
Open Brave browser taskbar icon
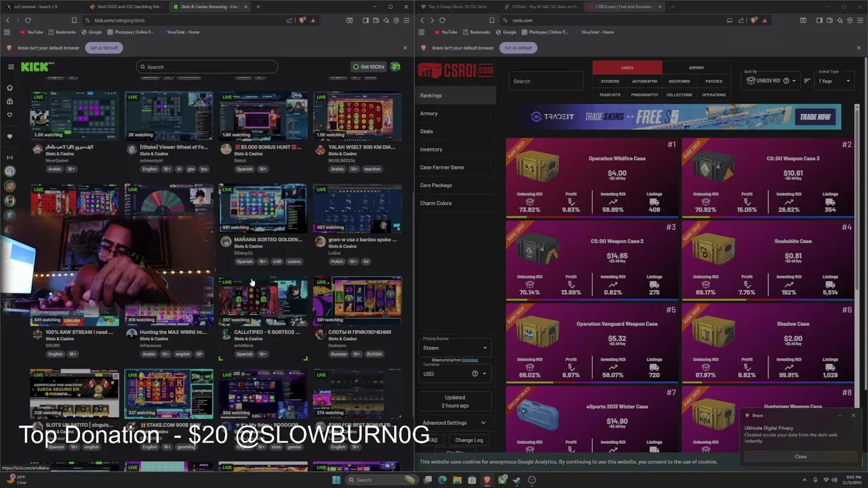point(487,480)
